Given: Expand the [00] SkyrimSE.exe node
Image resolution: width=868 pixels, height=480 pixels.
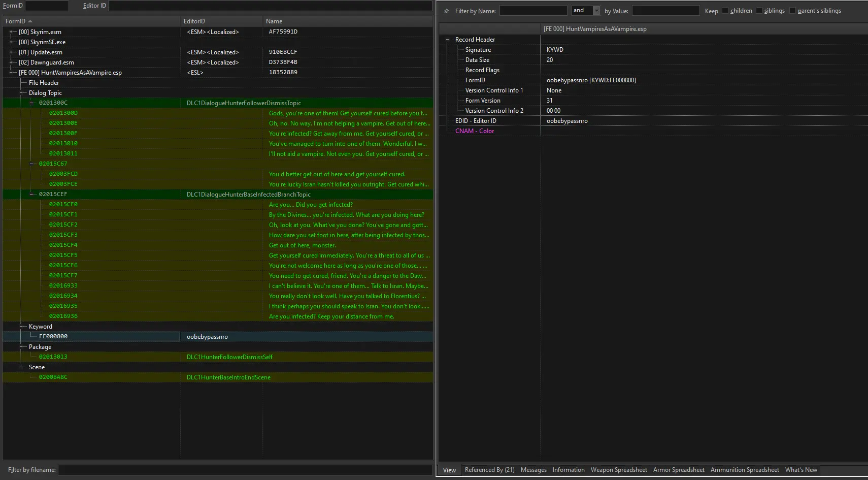Looking at the screenshot, I should pos(11,42).
